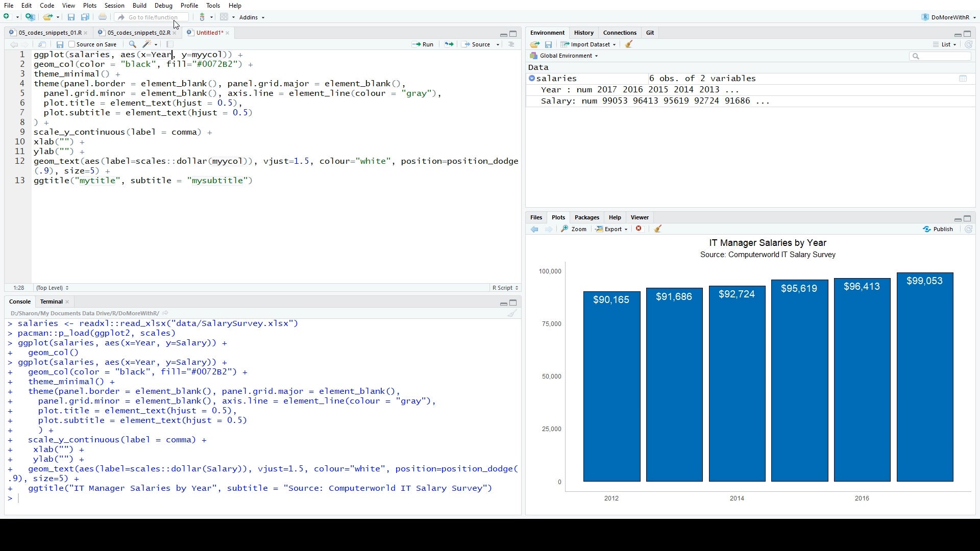Viewport: 980px width, 551px height.
Task: Open the Viewer tab
Action: click(x=640, y=217)
